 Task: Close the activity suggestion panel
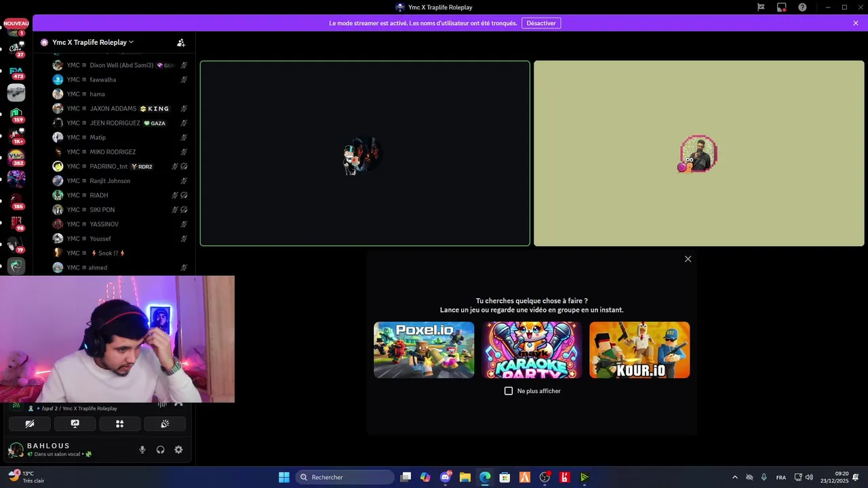point(688,259)
